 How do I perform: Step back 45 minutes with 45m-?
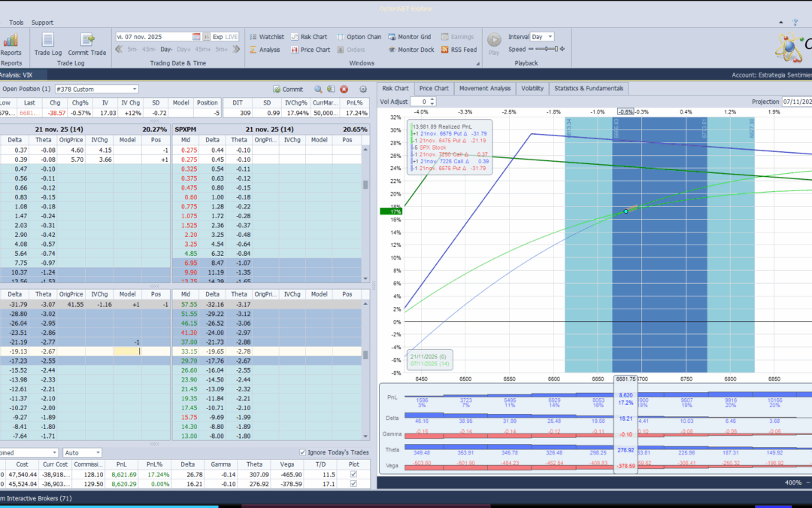point(149,49)
